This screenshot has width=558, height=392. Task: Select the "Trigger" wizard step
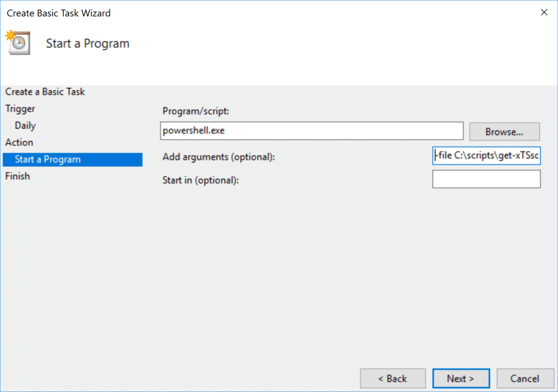pyautogui.click(x=20, y=108)
